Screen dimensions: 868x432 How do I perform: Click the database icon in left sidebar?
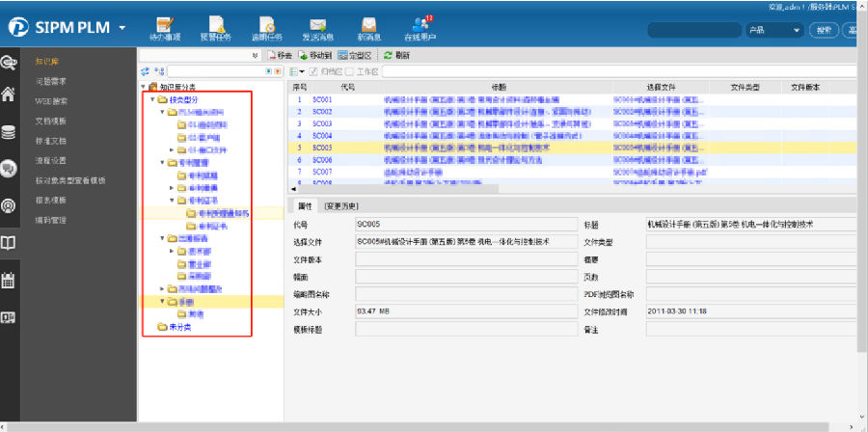click(x=9, y=132)
